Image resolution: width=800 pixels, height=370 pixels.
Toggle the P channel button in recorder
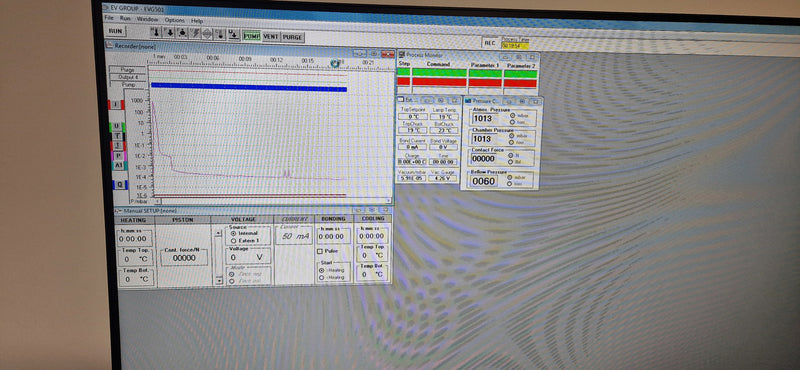(x=118, y=156)
